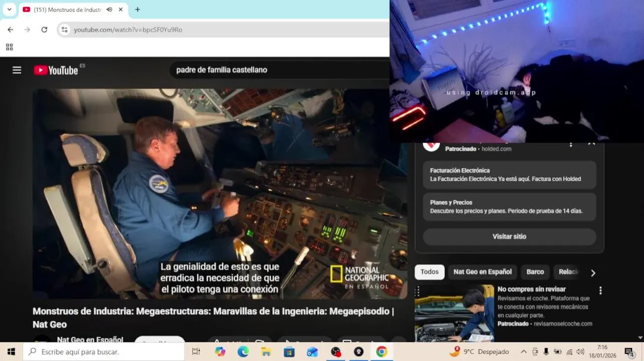Open the Planes y Precios ad card
Viewport: 644px width, 361px height.
[x=510, y=207]
